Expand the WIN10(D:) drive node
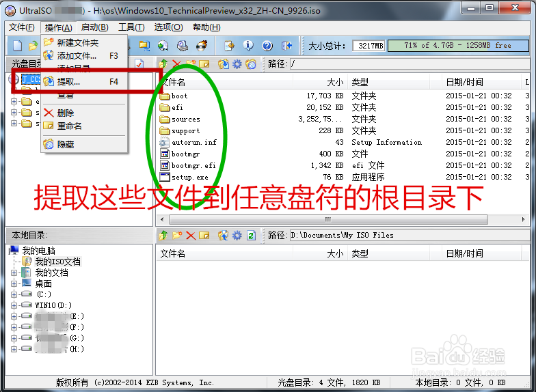This screenshot has width=536, height=392. (x=14, y=305)
